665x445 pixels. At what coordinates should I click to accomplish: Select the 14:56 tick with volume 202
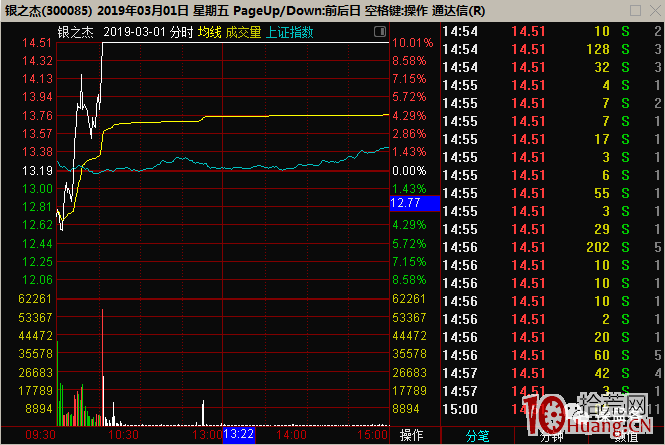tap(551, 247)
